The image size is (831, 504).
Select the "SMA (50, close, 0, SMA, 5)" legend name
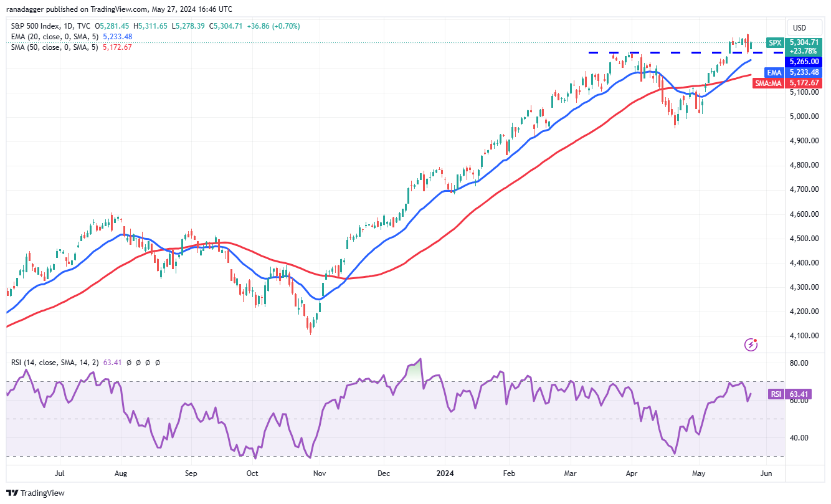pyautogui.click(x=53, y=47)
